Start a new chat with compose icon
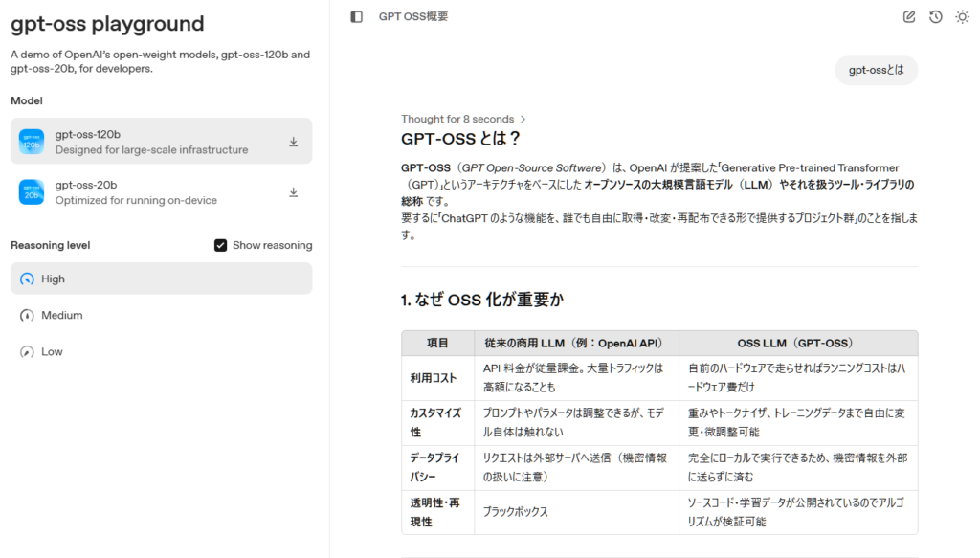This screenshot has width=980, height=558. click(909, 17)
